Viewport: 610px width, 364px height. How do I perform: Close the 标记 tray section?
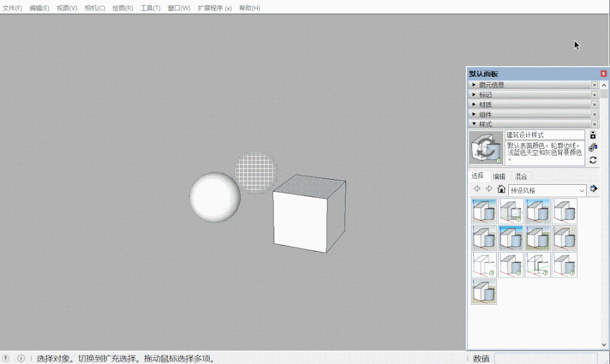(594, 94)
